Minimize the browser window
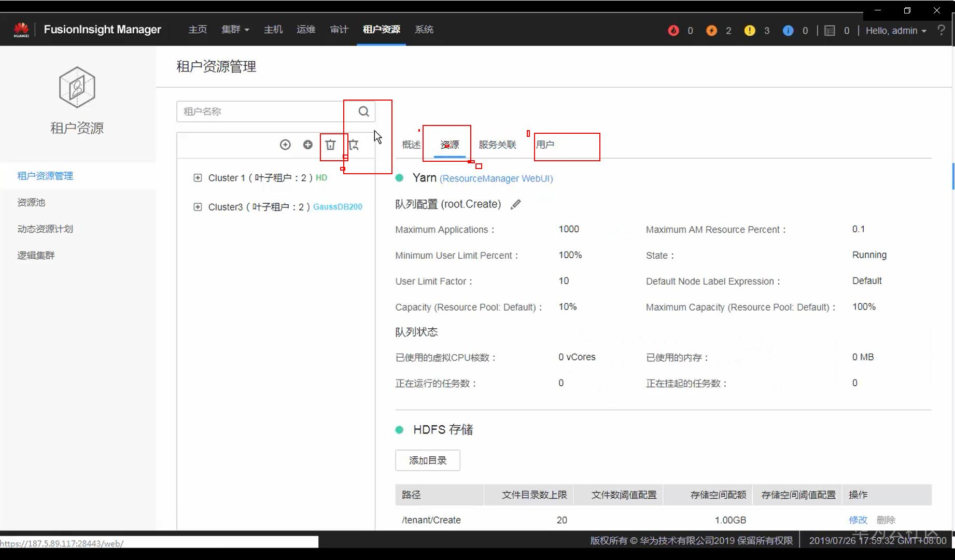Image resolution: width=955 pixels, height=560 pixels. tap(878, 10)
